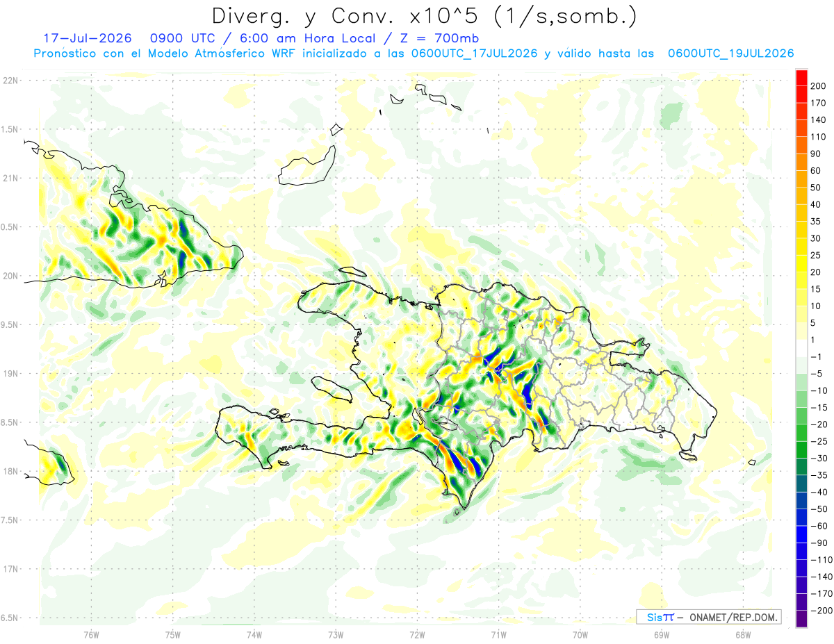Image resolution: width=834 pixels, height=644 pixels.
Task: Select the colorbar value '35'
Action: click(x=816, y=222)
